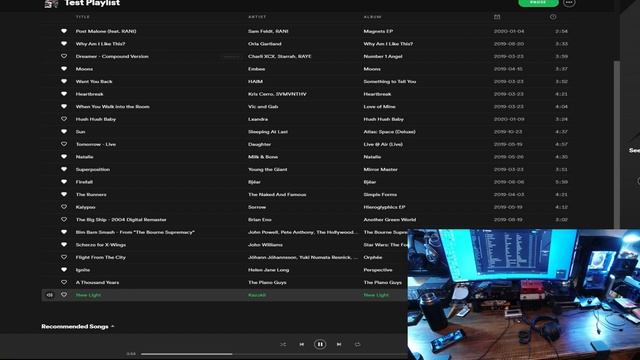Sort by duration clock icon
The height and width of the screenshot is (360, 640).
pos(553,17)
